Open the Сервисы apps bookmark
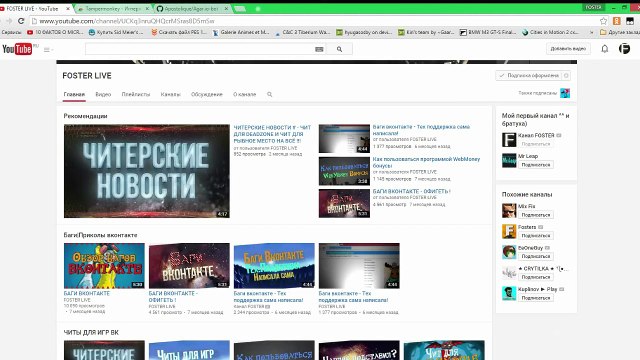This screenshot has height=360, width=640. (11, 32)
